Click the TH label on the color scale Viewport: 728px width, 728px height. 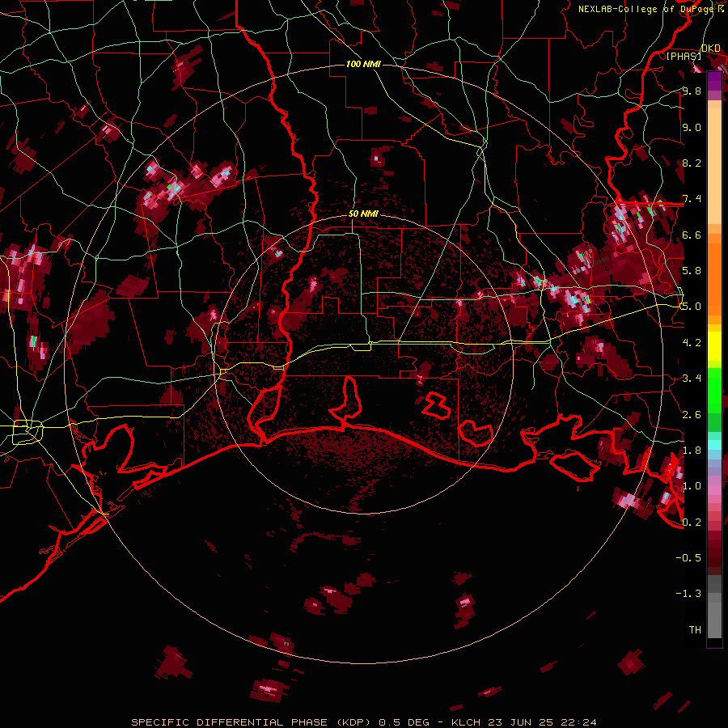695,629
